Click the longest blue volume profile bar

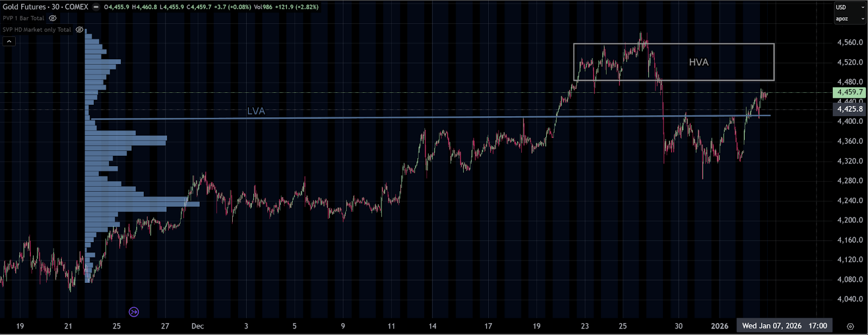click(x=142, y=204)
